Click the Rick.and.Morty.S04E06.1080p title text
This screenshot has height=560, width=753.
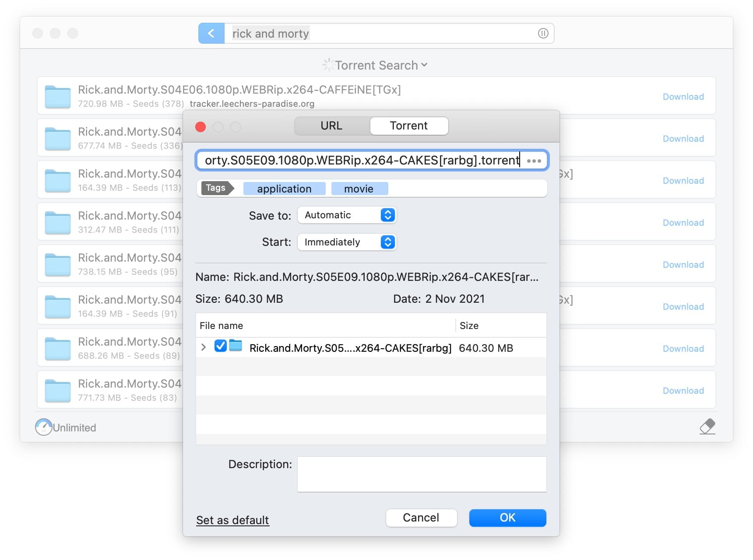(x=239, y=89)
